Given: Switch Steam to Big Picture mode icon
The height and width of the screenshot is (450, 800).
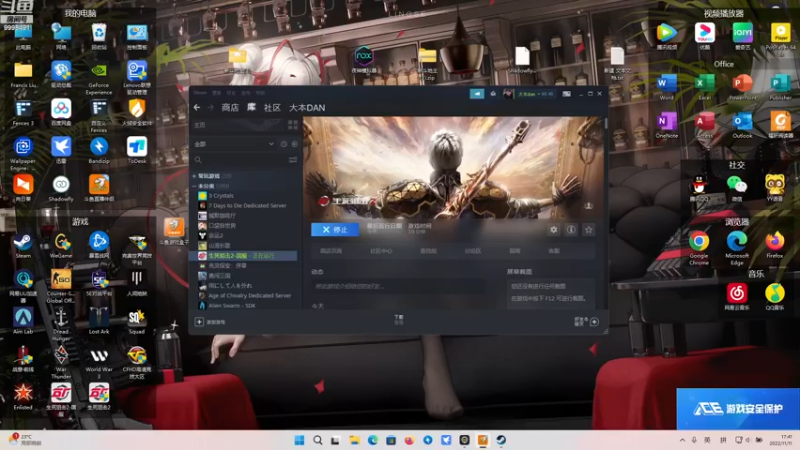Looking at the screenshot, I should pos(566,94).
